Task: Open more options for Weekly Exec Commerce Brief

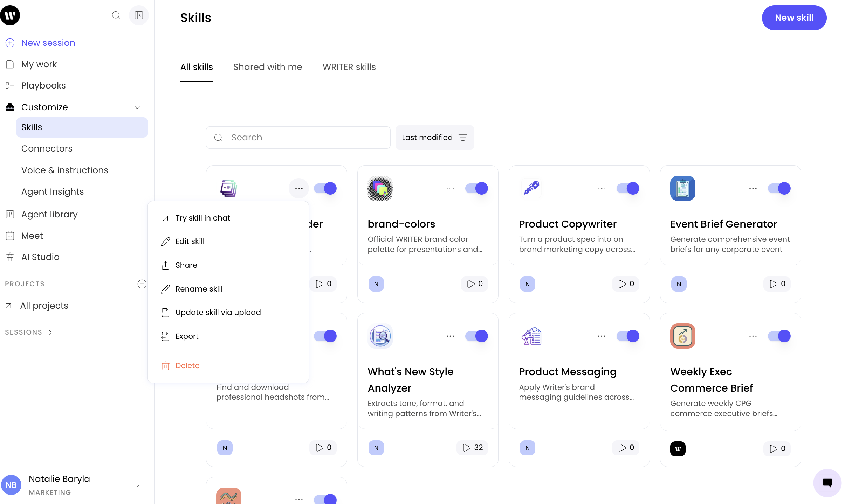Action: (753, 336)
